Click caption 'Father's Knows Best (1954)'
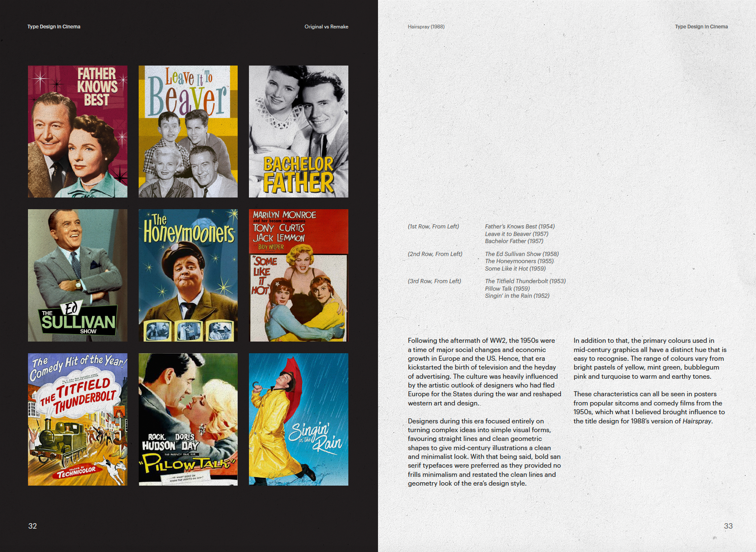The image size is (756, 552). (520, 227)
